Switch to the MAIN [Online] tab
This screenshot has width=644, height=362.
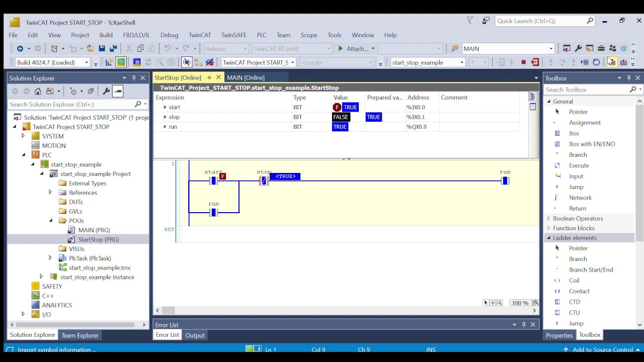[246, 77]
